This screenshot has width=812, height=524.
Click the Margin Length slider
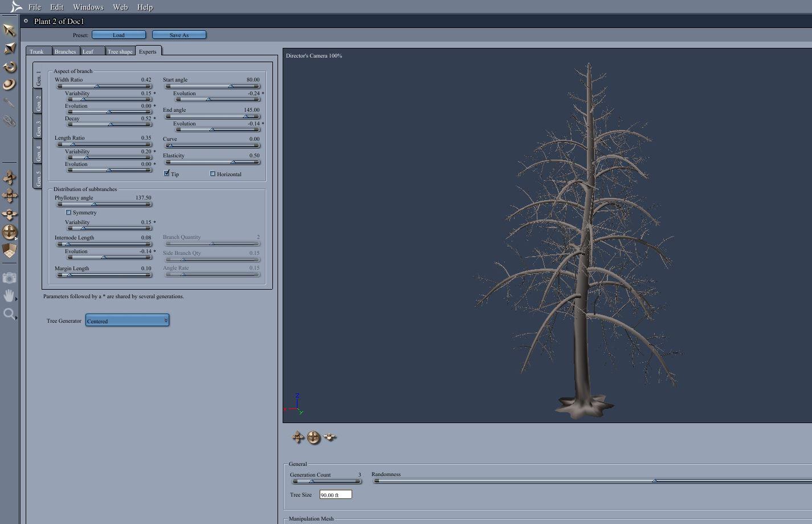click(104, 275)
